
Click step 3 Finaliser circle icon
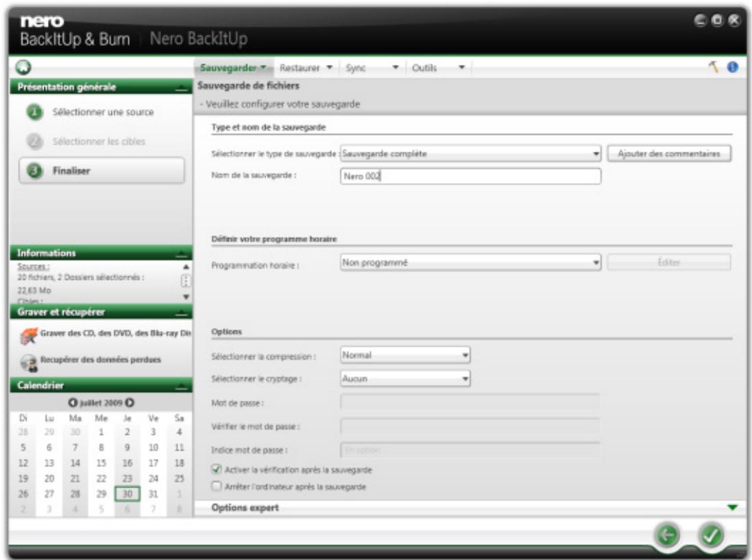coord(35,171)
